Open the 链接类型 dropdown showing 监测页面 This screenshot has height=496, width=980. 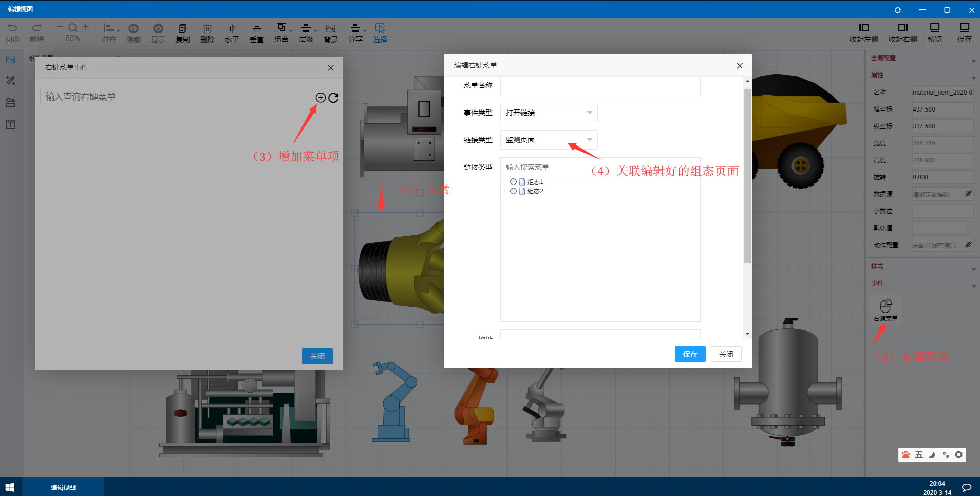click(x=549, y=140)
